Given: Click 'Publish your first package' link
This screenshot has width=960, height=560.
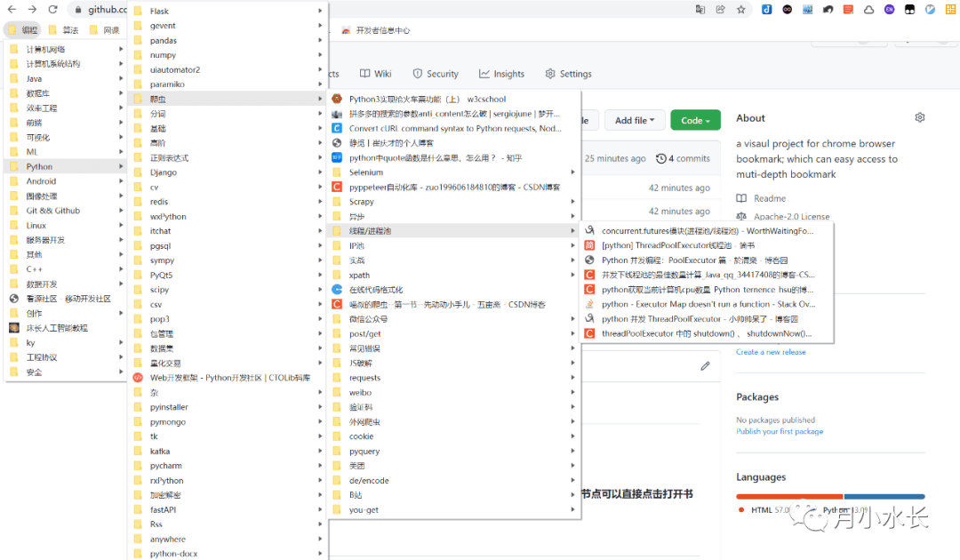Looking at the screenshot, I should tap(780, 431).
